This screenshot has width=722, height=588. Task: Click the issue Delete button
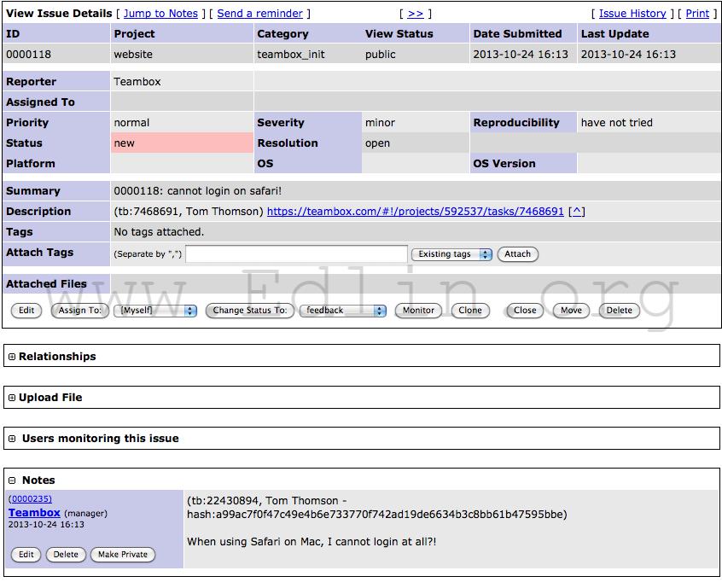click(620, 311)
